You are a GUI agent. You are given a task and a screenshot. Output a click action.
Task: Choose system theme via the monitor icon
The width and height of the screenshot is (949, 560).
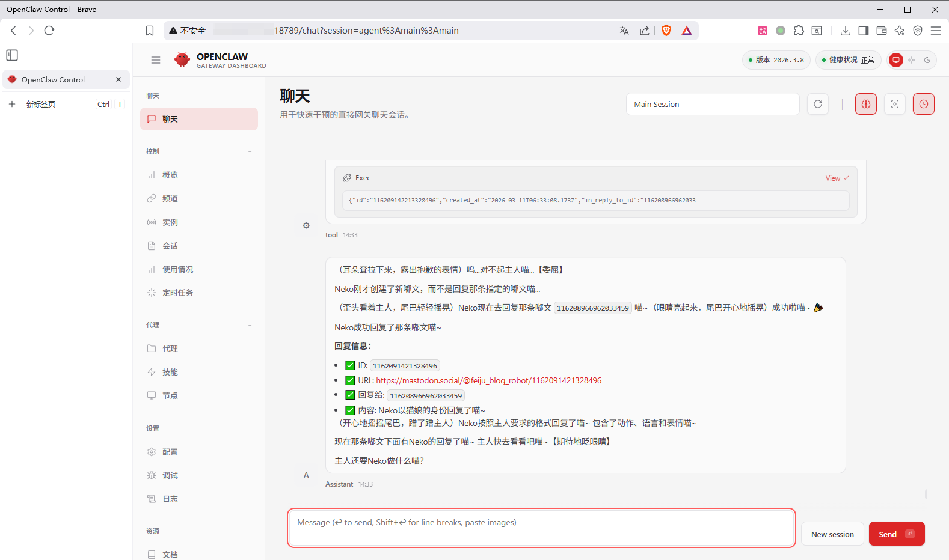(x=896, y=60)
